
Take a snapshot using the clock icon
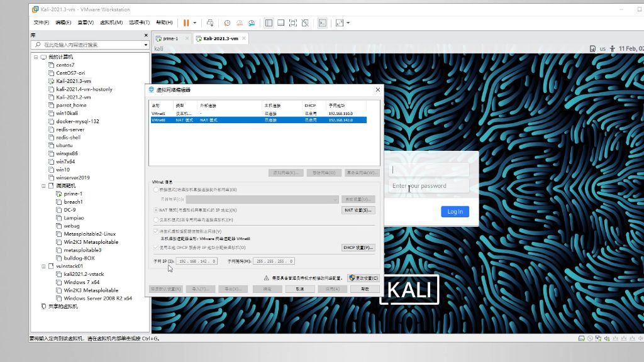tap(227, 23)
